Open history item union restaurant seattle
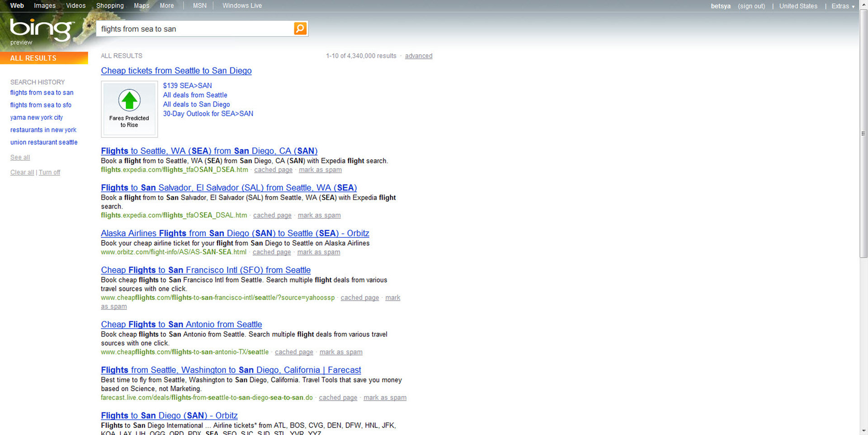868x435 pixels. 44,142
